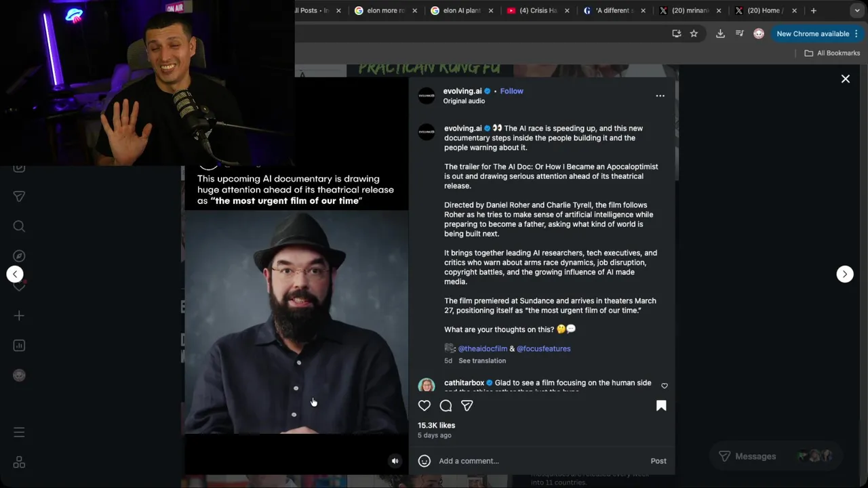
Task: Toggle saved bookmark on the post
Action: [661, 405]
